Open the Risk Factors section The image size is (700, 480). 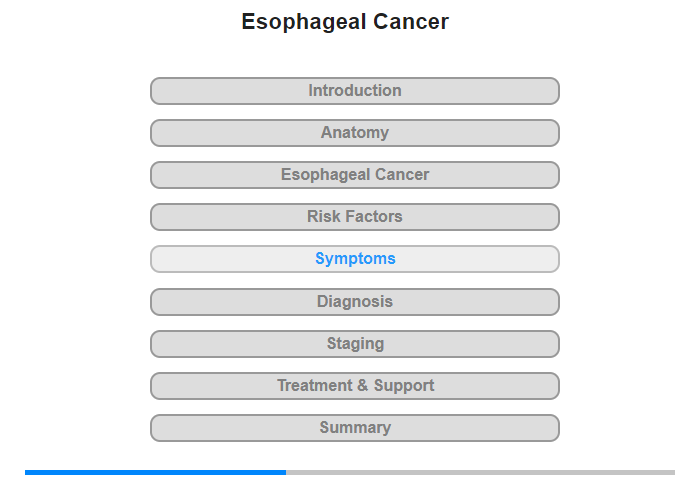point(354,217)
